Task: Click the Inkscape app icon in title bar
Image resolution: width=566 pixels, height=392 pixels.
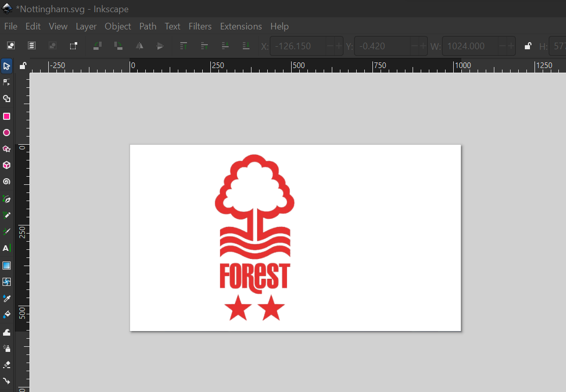Action: coord(7,9)
